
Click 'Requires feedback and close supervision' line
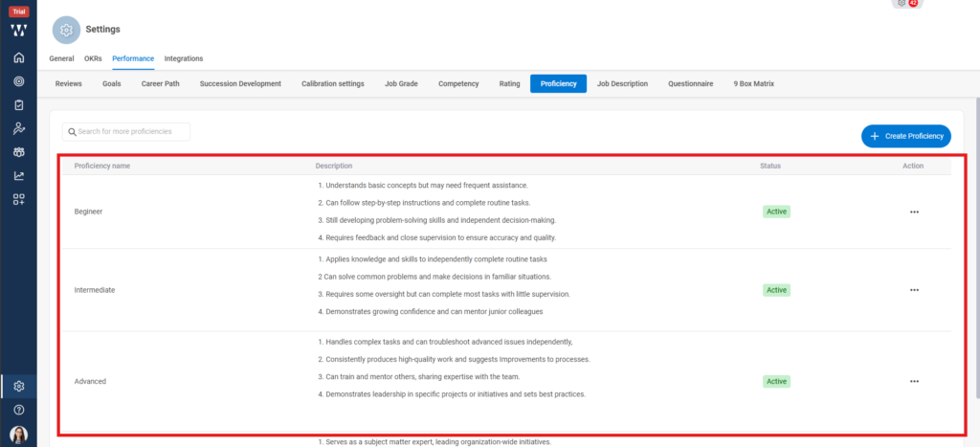click(436, 237)
